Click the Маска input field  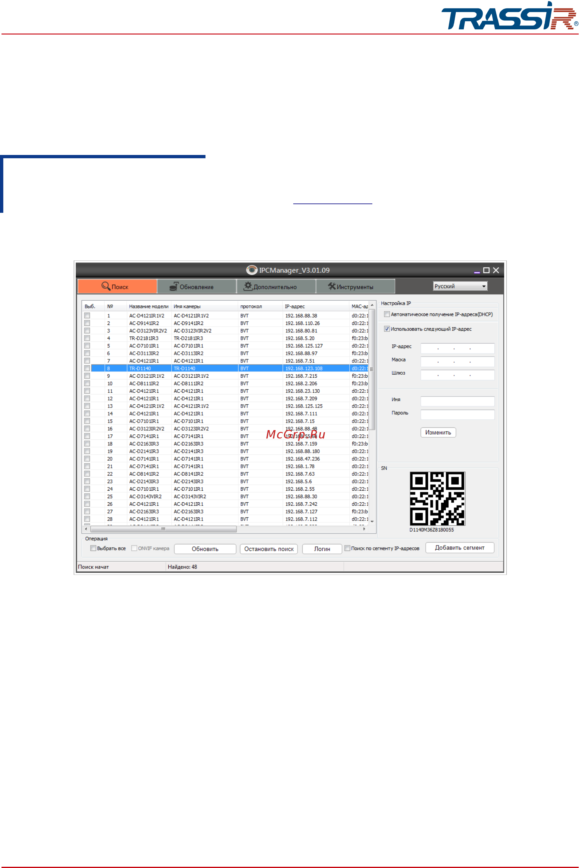point(457,361)
